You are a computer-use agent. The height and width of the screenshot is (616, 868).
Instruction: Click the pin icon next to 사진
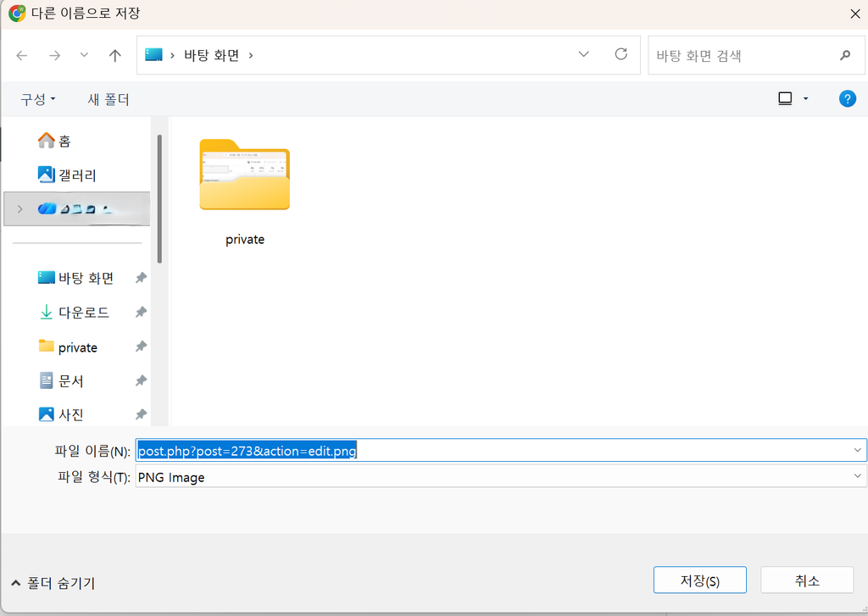(x=142, y=414)
